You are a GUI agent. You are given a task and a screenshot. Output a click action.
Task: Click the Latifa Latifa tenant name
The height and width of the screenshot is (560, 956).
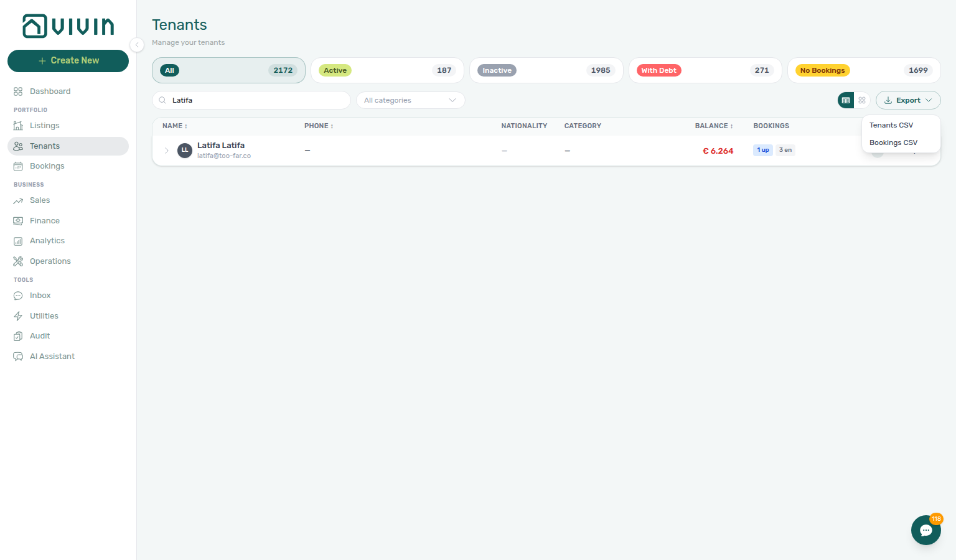tap(221, 146)
